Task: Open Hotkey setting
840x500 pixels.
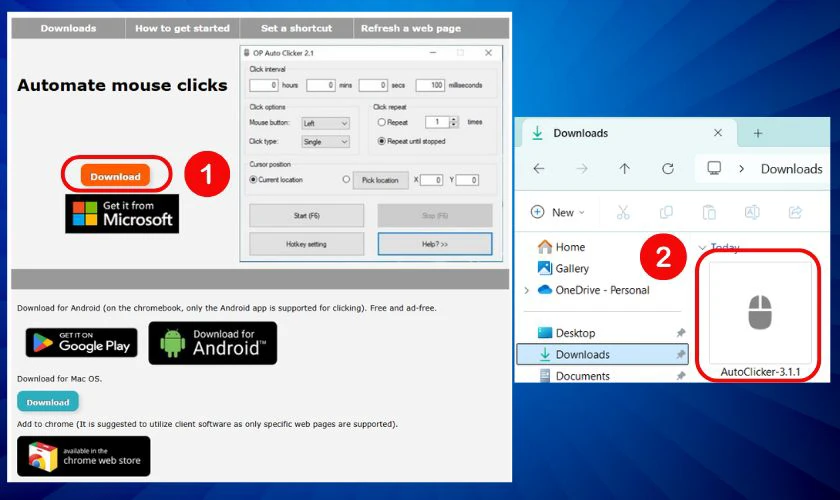Action: click(x=306, y=244)
